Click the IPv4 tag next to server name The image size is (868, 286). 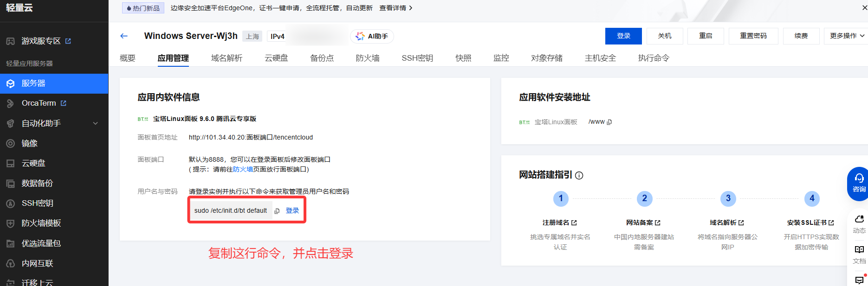pyautogui.click(x=278, y=36)
